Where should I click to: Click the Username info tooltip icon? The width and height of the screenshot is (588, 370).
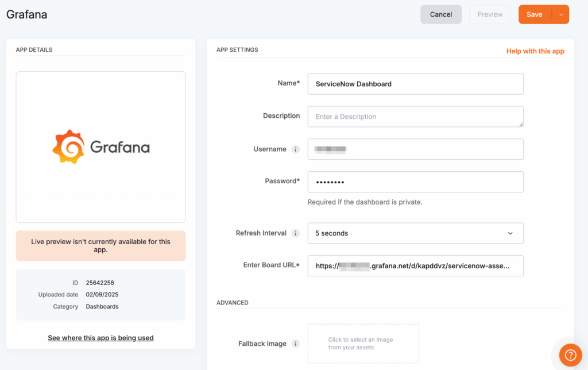tap(296, 149)
